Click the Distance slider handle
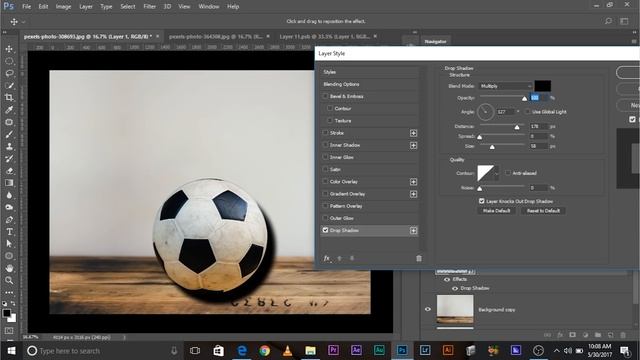Viewport: 640px width, 360px height. click(517, 127)
